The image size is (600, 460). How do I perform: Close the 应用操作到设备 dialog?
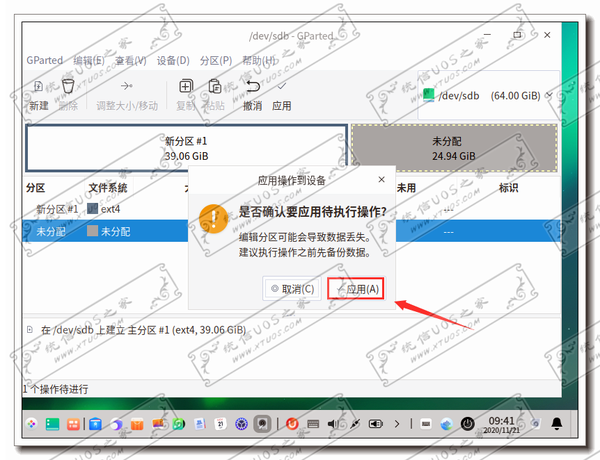pos(381,179)
